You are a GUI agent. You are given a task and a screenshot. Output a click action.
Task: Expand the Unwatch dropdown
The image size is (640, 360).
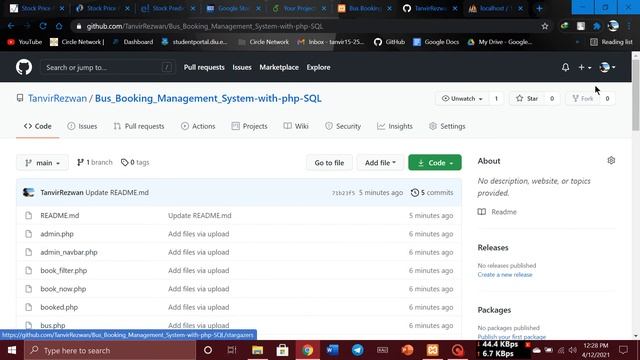pos(462,98)
